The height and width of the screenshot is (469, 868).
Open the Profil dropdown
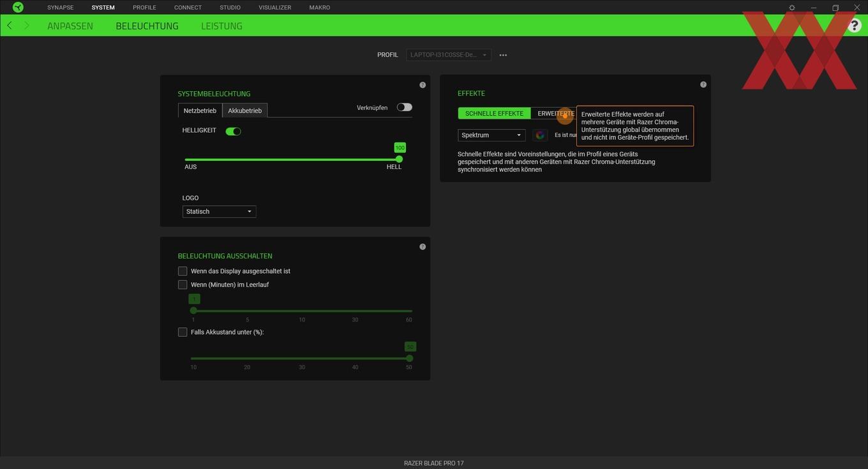[449, 55]
